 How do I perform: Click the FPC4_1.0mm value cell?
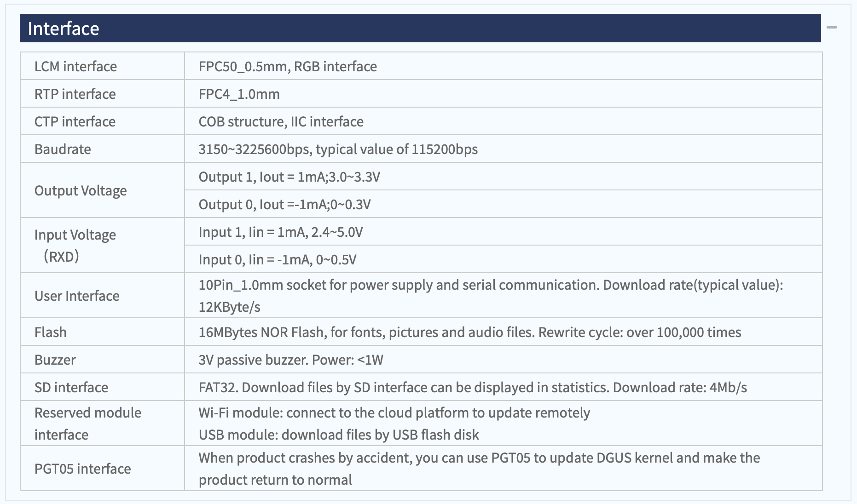503,94
